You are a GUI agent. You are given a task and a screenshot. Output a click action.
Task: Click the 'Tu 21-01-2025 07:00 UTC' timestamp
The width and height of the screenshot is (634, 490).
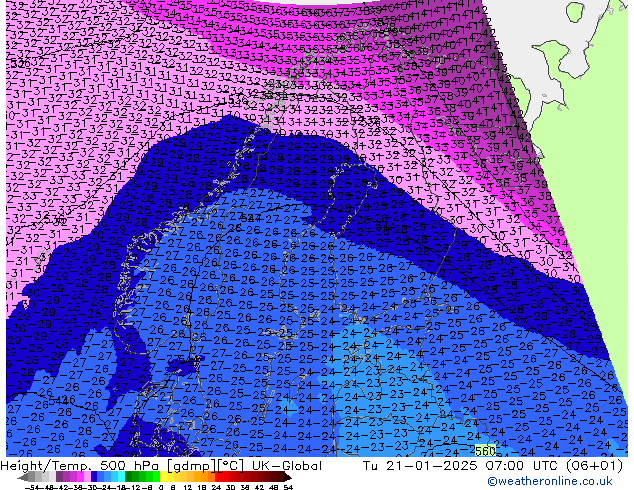click(462, 466)
